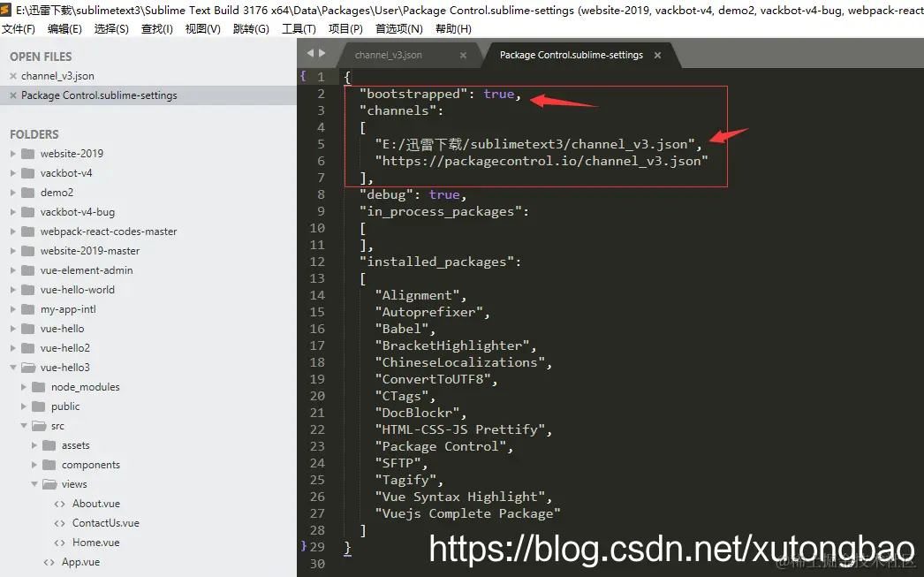This screenshot has height=577, width=924.
Task: Click the webpack-react-codes-master folder icon
Action: pos(27,232)
